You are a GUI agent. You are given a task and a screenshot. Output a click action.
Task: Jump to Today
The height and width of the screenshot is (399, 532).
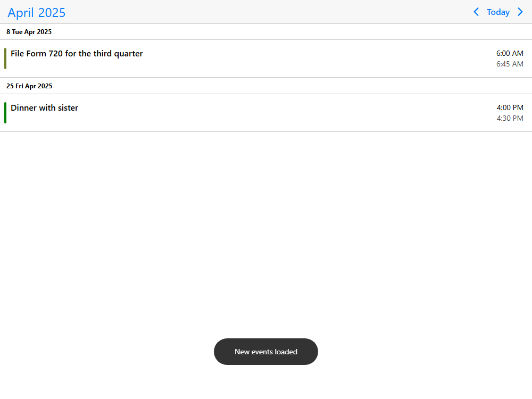(498, 12)
